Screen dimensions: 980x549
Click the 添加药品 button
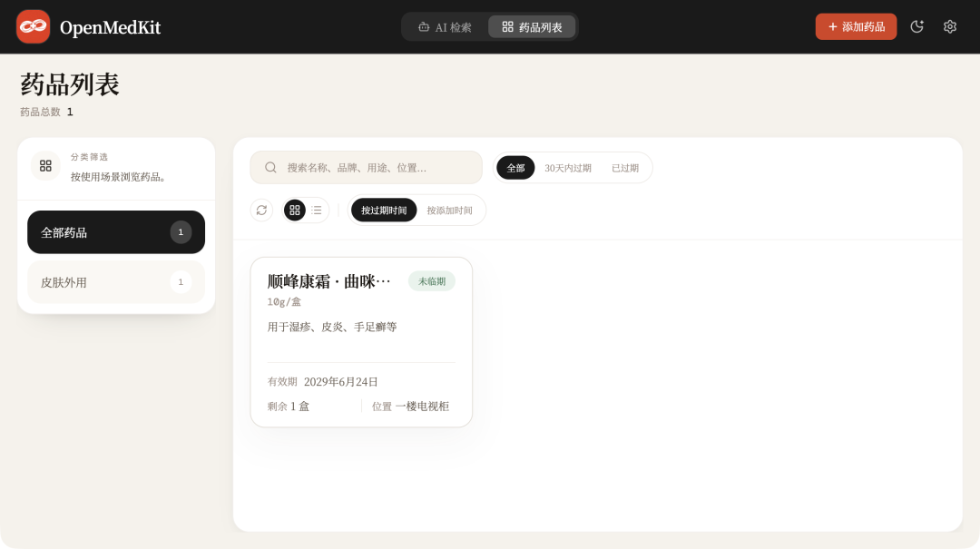tap(856, 27)
